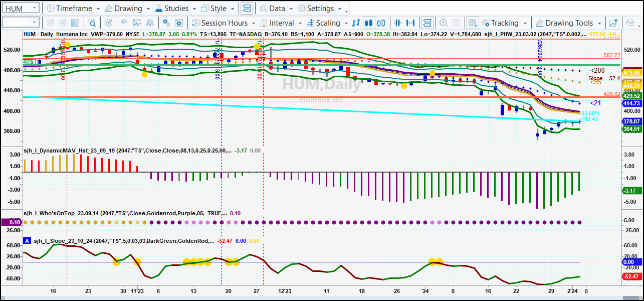Image resolution: width=644 pixels, height=301 pixels.
Task: Click the wave-line analysis icon right of the target refresh icon
Action: 123,23
